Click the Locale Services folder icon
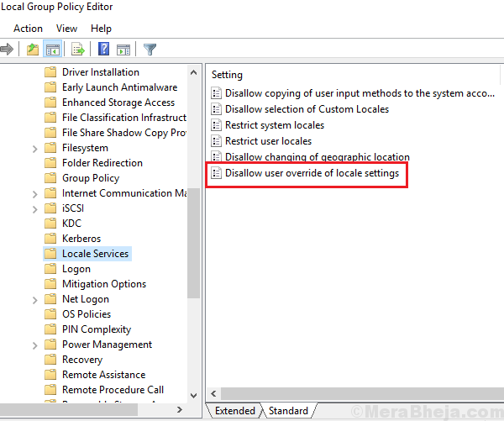 (x=50, y=254)
